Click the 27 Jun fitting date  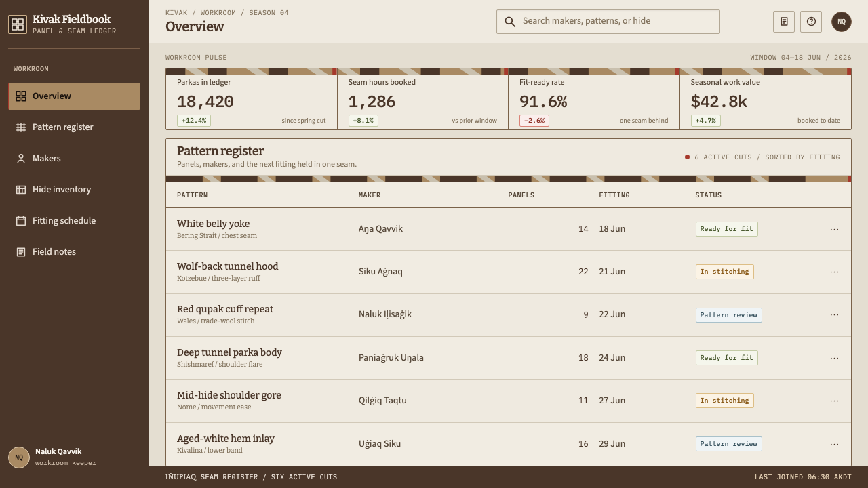click(612, 401)
